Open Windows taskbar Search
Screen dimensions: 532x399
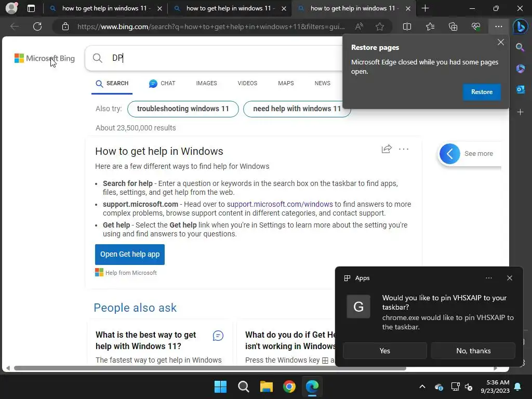coord(244,387)
